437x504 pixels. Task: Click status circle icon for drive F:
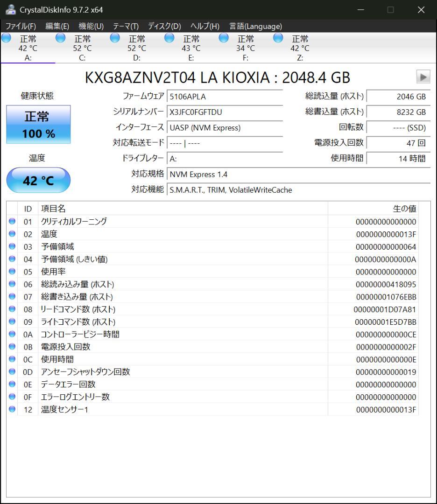[x=224, y=38]
